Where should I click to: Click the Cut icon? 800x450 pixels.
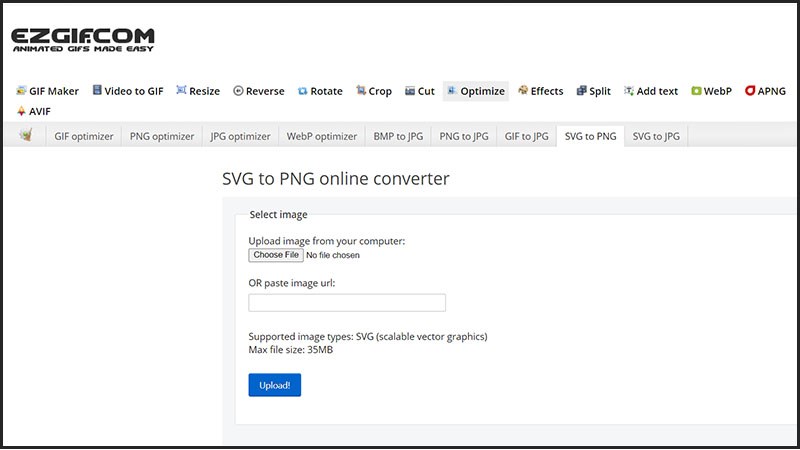tap(410, 91)
